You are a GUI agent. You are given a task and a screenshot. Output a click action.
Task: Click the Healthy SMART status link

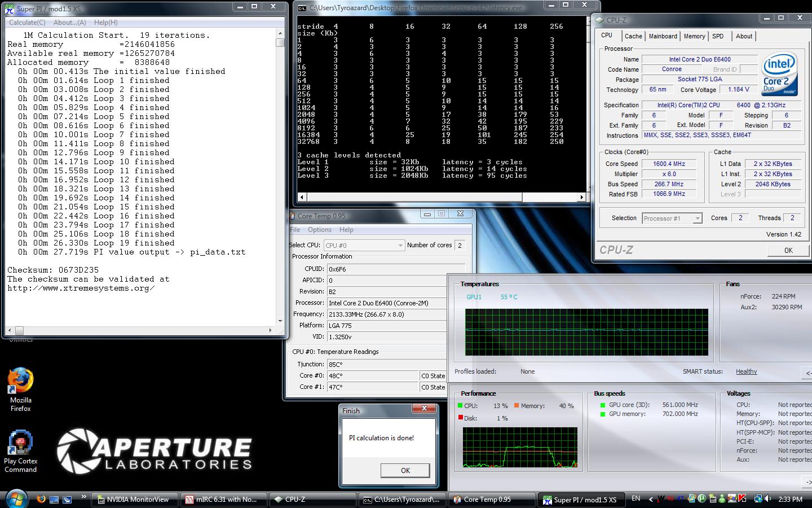point(746,371)
